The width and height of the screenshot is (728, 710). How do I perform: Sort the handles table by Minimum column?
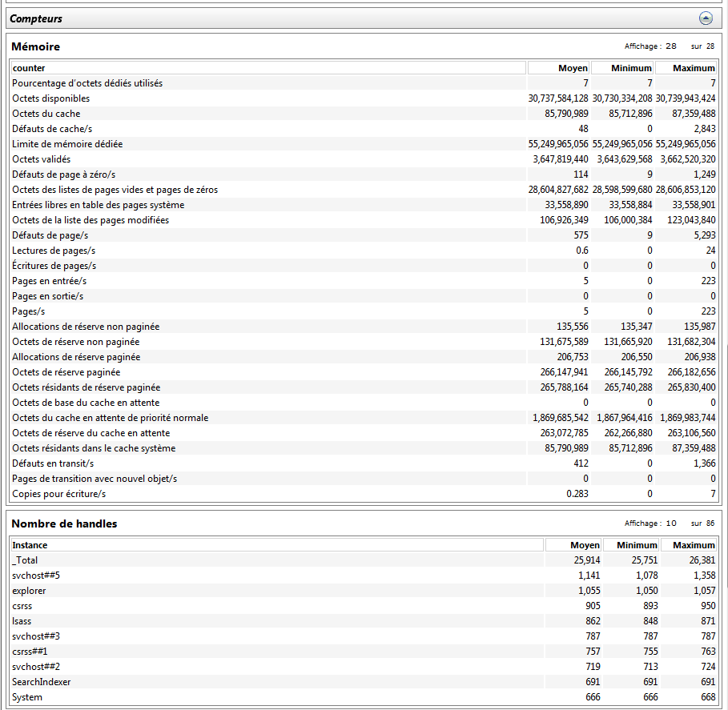point(631,545)
